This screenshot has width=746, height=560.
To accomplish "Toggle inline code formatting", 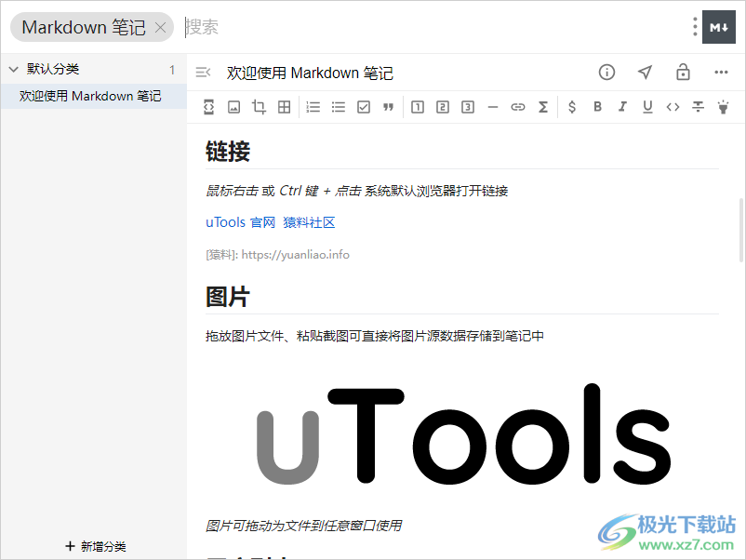I will (673, 107).
